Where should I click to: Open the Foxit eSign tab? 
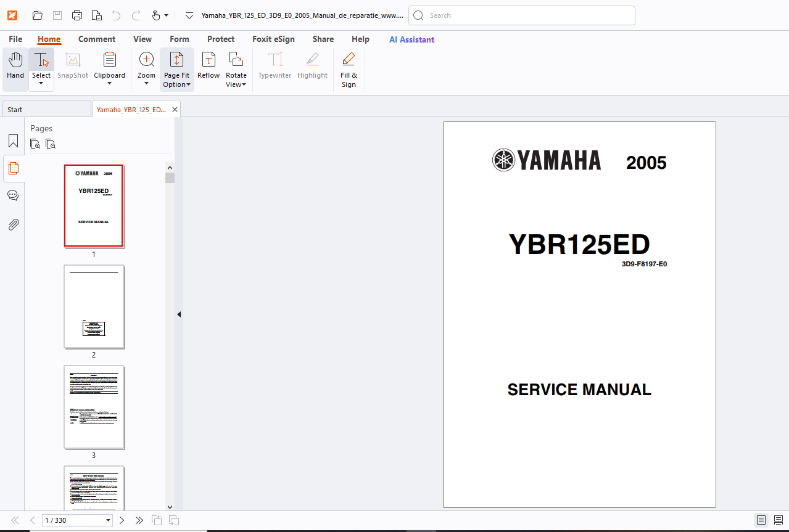[273, 39]
